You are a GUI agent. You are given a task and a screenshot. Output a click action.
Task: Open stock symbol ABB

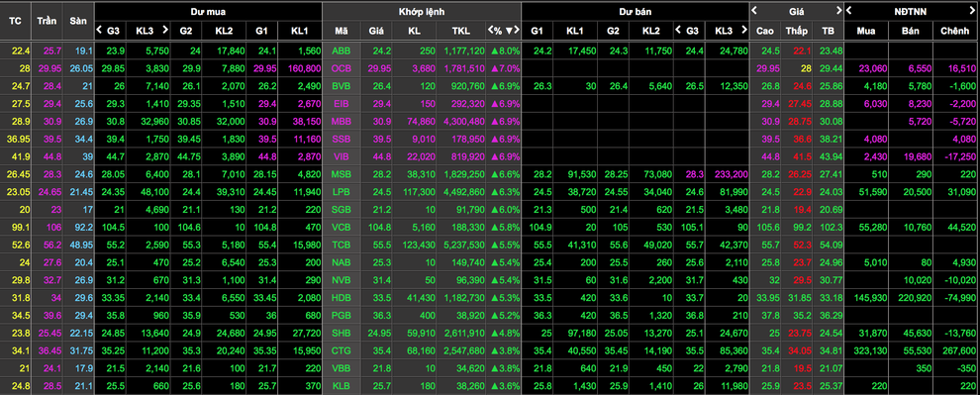[x=342, y=51]
